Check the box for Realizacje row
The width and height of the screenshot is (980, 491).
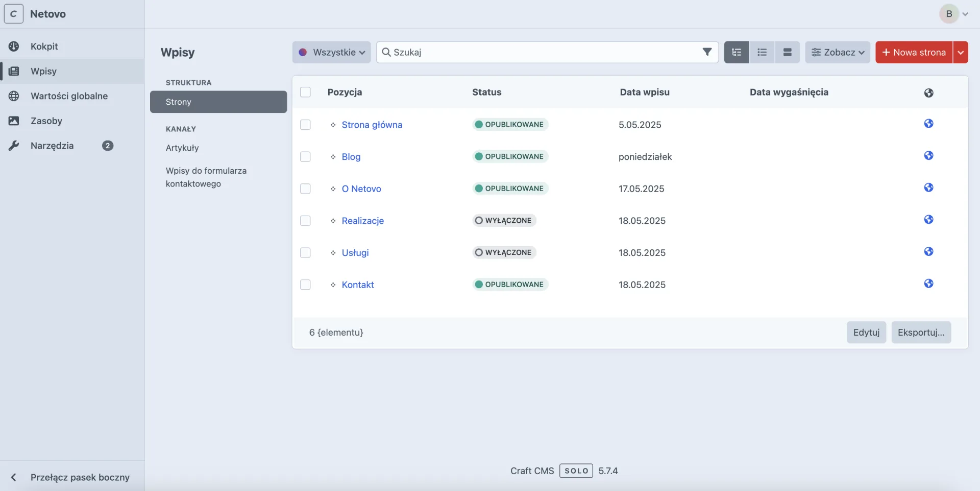click(305, 221)
